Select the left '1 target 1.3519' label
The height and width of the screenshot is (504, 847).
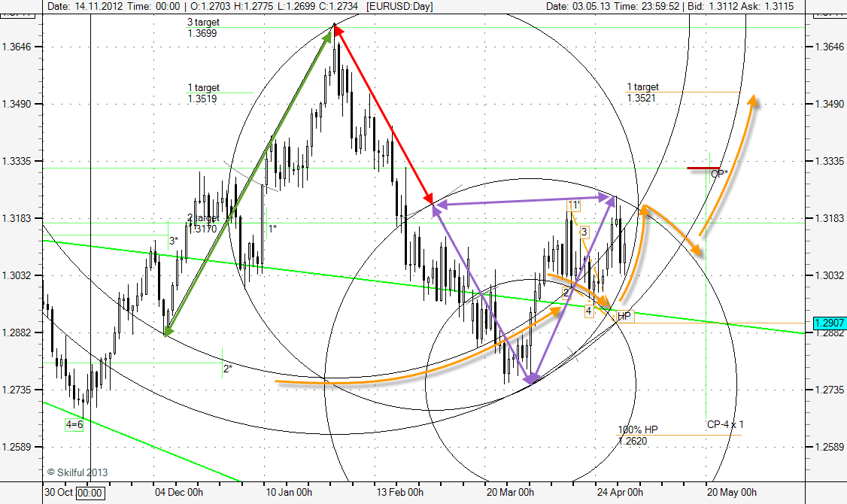point(204,93)
